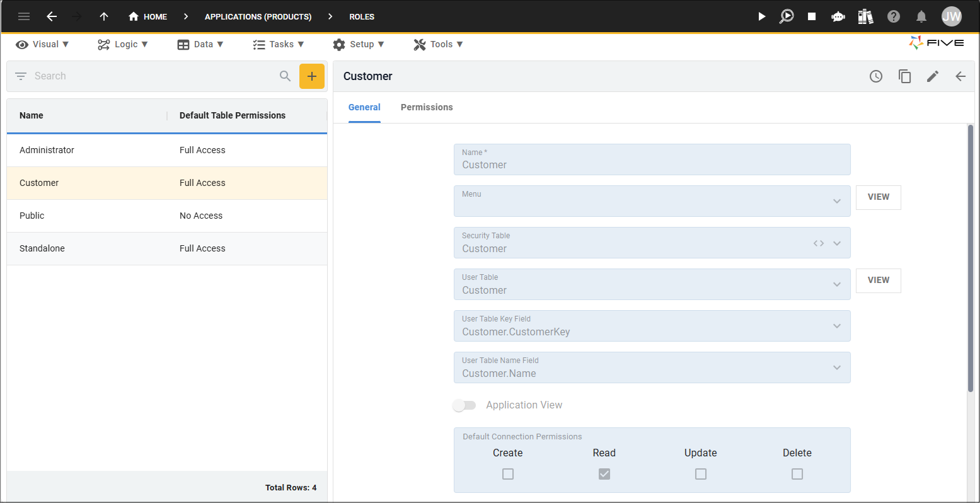Open the notifications bell icon
Viewport: 980px width, 503px height.
coord(921,16)
